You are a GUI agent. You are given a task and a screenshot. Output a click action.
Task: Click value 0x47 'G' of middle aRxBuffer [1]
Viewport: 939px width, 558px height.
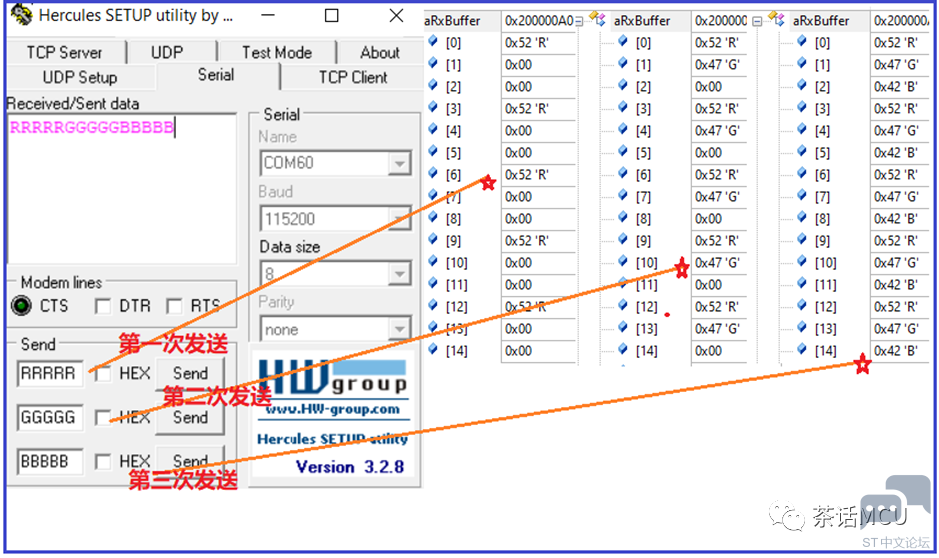pos(717,65)
